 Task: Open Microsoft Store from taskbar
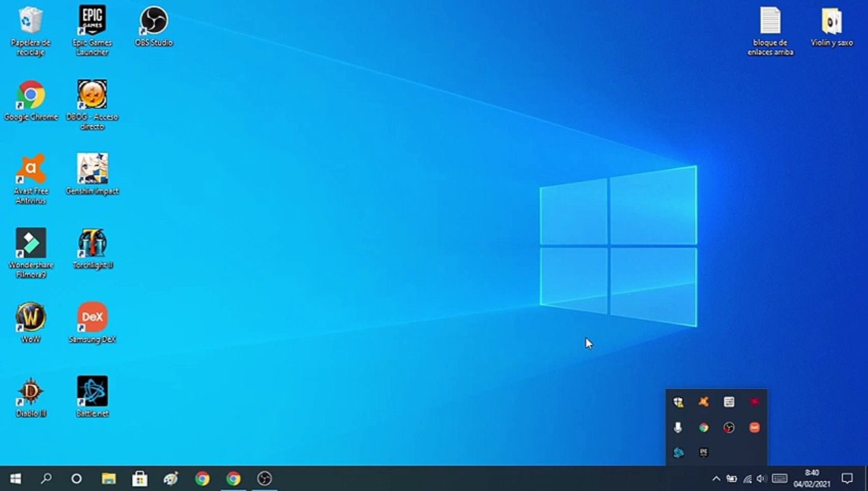pos(140,479)
